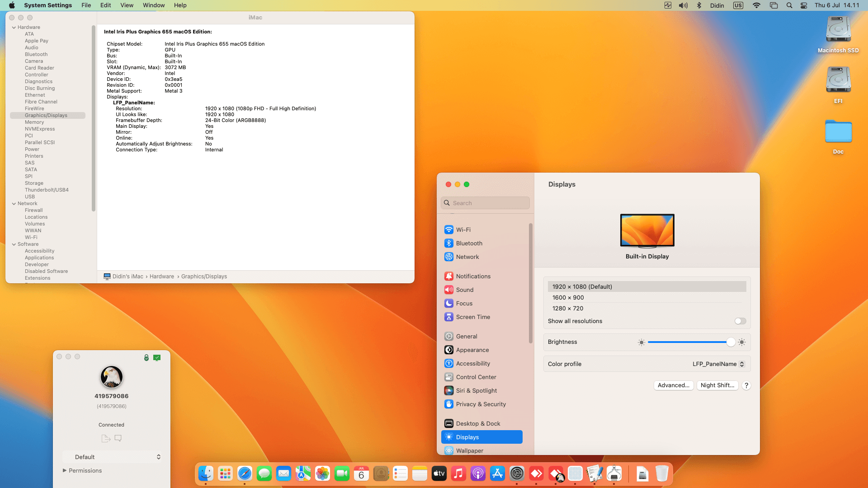Image resolution: width=868 pixels, height=488 pixels.
Task: Expand the Permissions section
Action: coord(82,470)
